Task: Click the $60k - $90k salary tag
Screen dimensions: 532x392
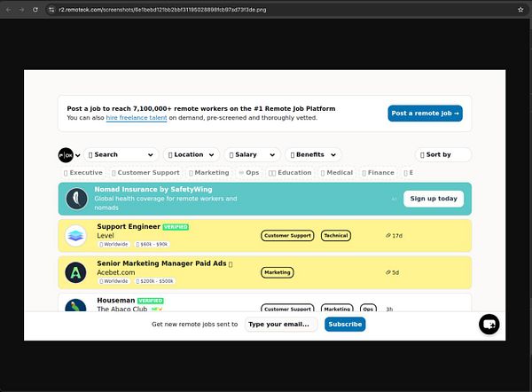Action: pyautogui.click(x=152, y=245)
